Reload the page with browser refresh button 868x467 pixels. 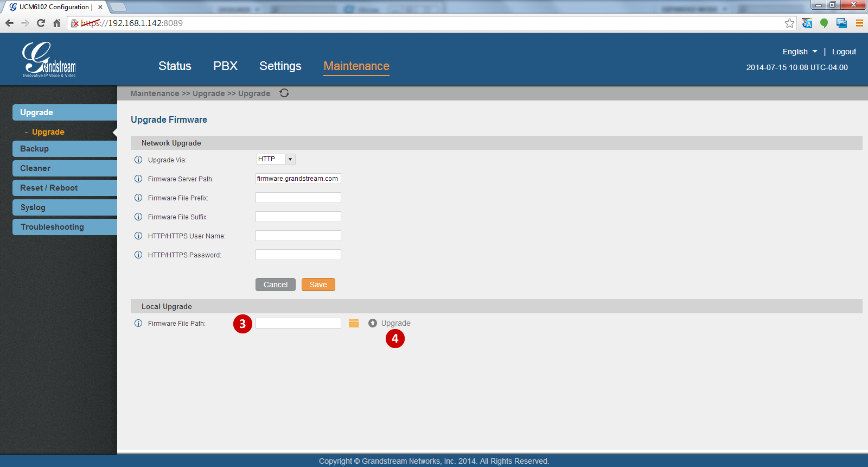[x=41, y=23]
